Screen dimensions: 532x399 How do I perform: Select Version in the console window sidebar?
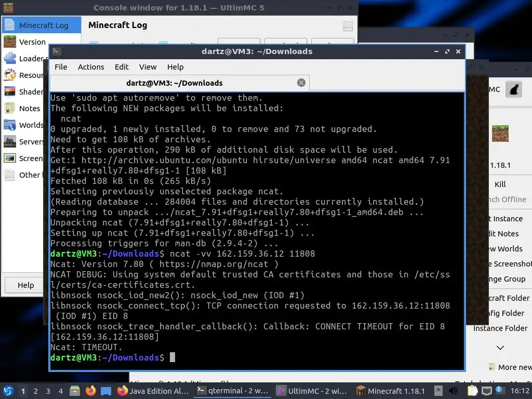tap(32, 42)
